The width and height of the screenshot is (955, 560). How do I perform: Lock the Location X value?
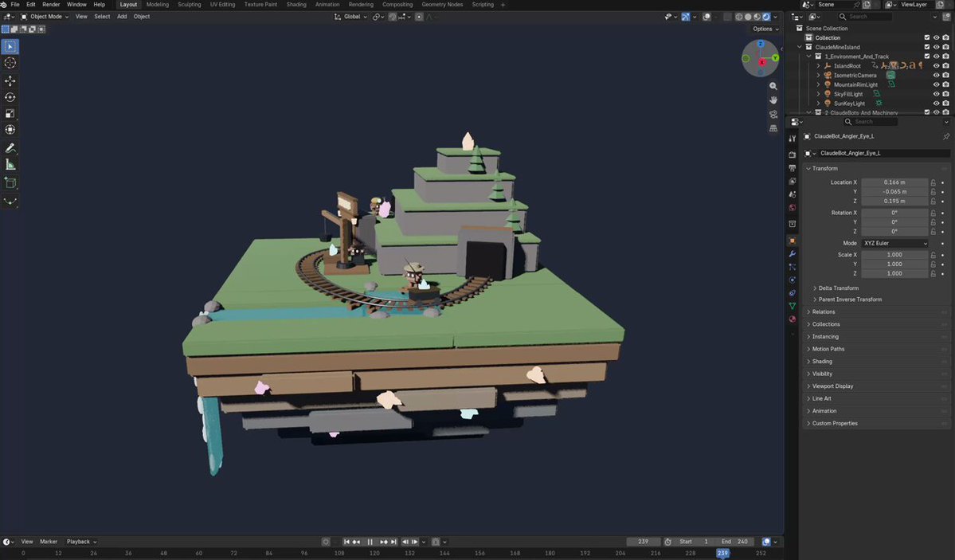pyautogui.click(x=933, y=182)
